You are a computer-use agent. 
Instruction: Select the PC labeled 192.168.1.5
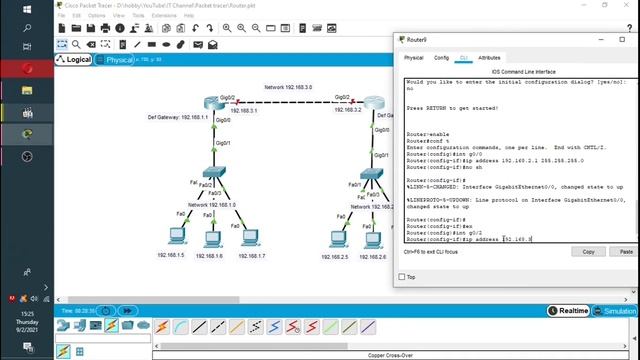click(177, 236)
